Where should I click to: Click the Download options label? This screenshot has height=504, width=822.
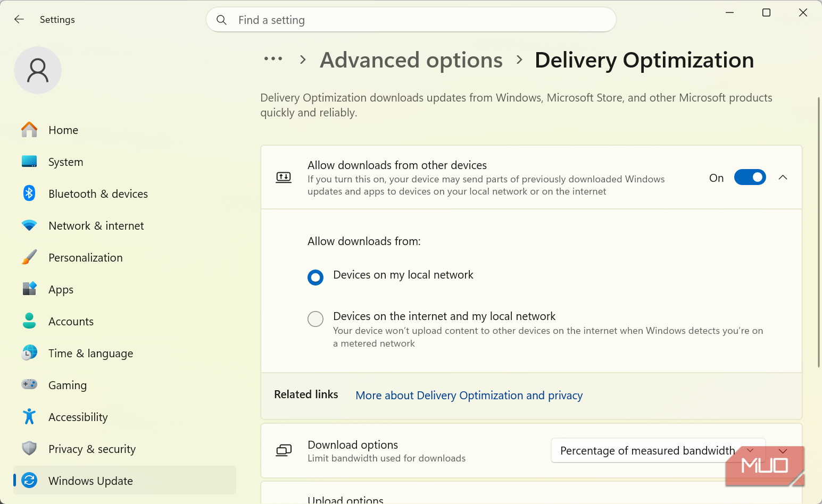[353, 444]
